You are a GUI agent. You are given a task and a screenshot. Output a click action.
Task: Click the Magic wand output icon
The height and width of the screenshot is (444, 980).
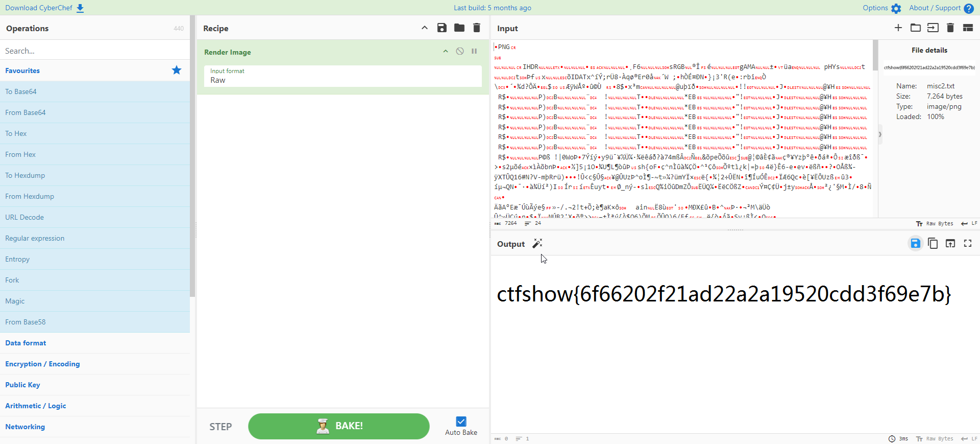coord(537,244)
